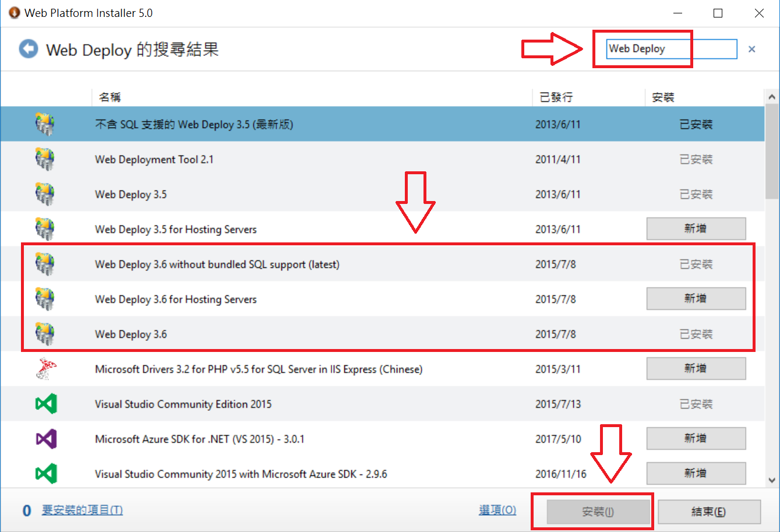Select the icon of the Web Deploy 3.5 row
Viewport: 780px width, 532px height.
(x=45, y=194)
